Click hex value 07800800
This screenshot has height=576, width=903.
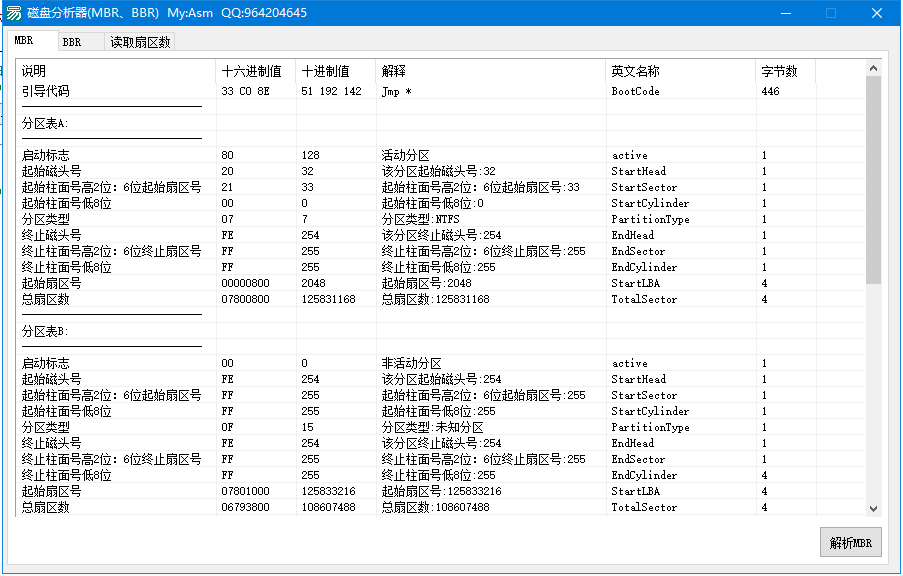tap(245, 299)
